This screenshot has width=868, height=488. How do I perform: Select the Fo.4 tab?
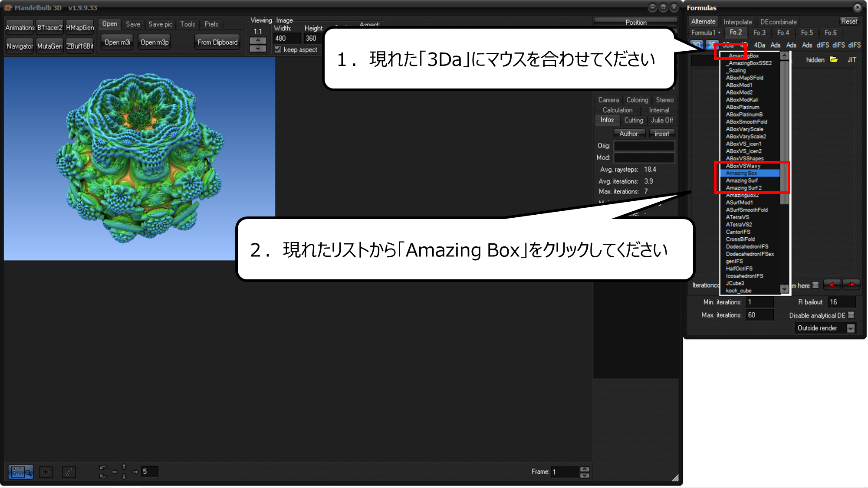coord(783,33)
